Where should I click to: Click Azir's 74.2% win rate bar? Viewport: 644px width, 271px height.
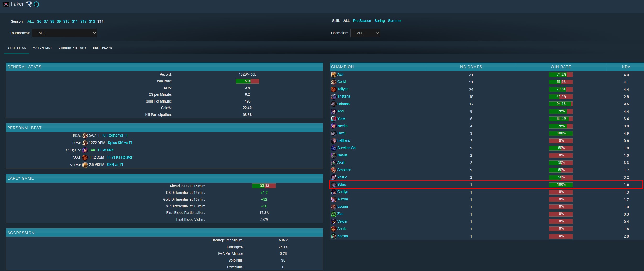click(x=561, y=75)
